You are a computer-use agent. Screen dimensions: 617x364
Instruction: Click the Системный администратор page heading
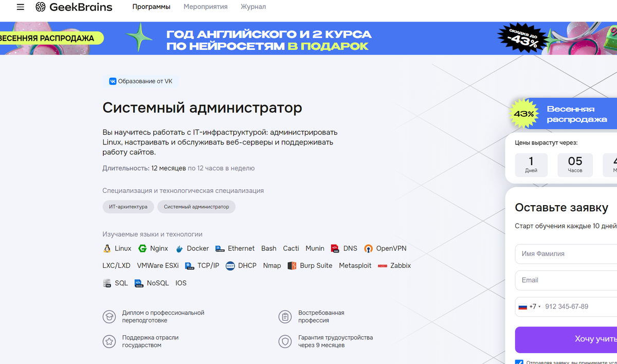pyautogui.click(x=202, y=108)
